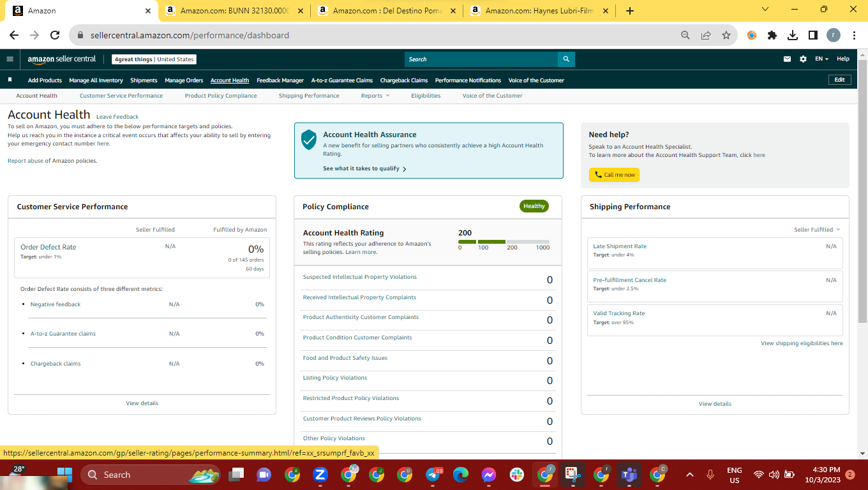
Task: Click the magnifier button of the Seller Central search
Action: [x=566, y=59]
